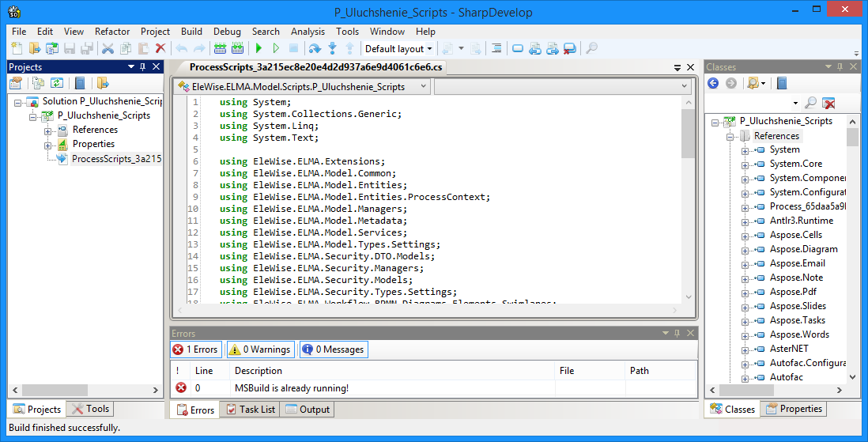Image resolution: width=868 pixels, height=442 pixels.
Task: Switch to the Output tab
Action: point(308,410)
